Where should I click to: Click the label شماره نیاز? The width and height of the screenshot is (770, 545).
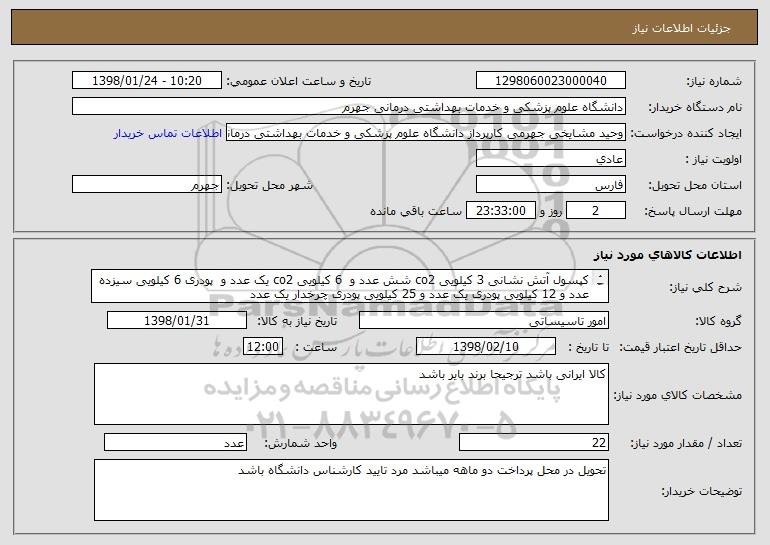[714, 81]
